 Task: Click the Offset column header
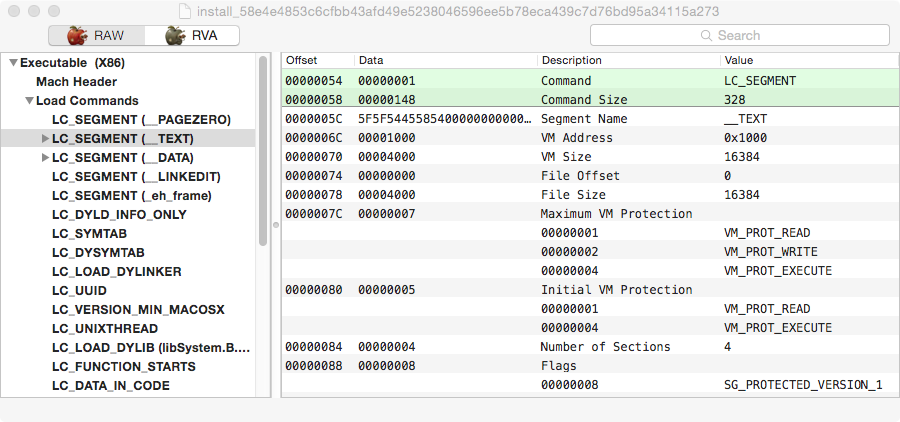pos(302,61)
